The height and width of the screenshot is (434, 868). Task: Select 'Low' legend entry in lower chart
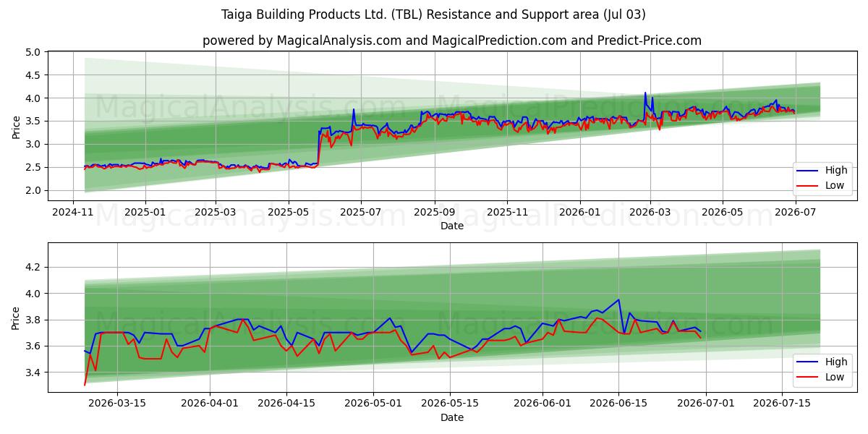click(835, 376)
